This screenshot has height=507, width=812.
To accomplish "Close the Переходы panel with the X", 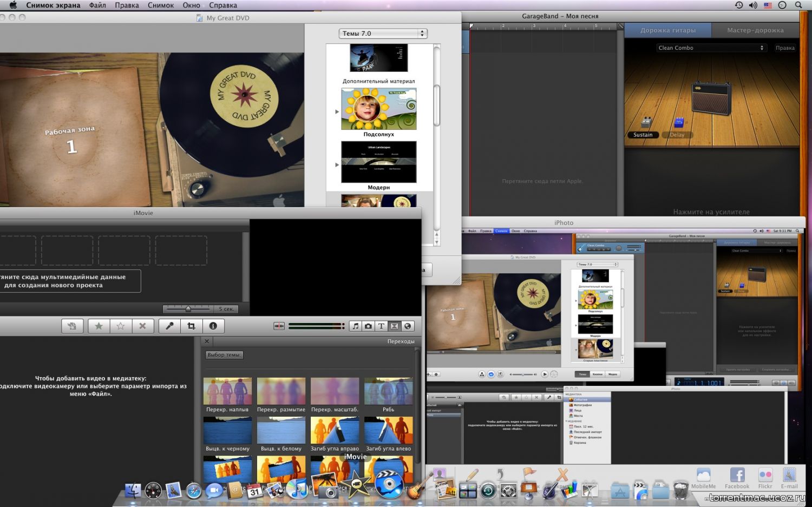I will 207,341.
